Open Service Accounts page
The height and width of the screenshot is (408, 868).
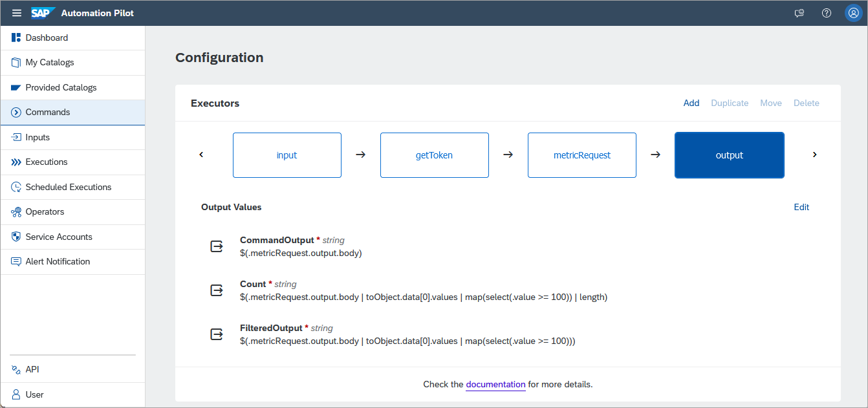(x=72, y=237)
